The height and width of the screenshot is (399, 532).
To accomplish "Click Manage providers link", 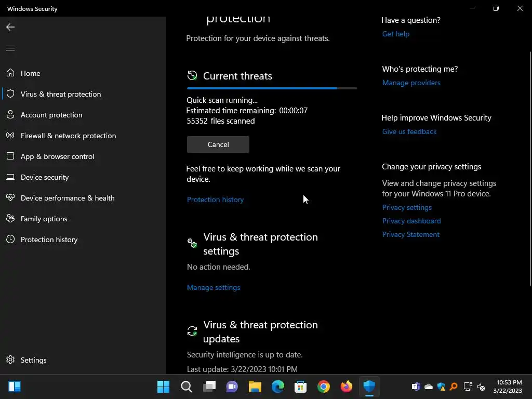I will click(x=411, y=83).
